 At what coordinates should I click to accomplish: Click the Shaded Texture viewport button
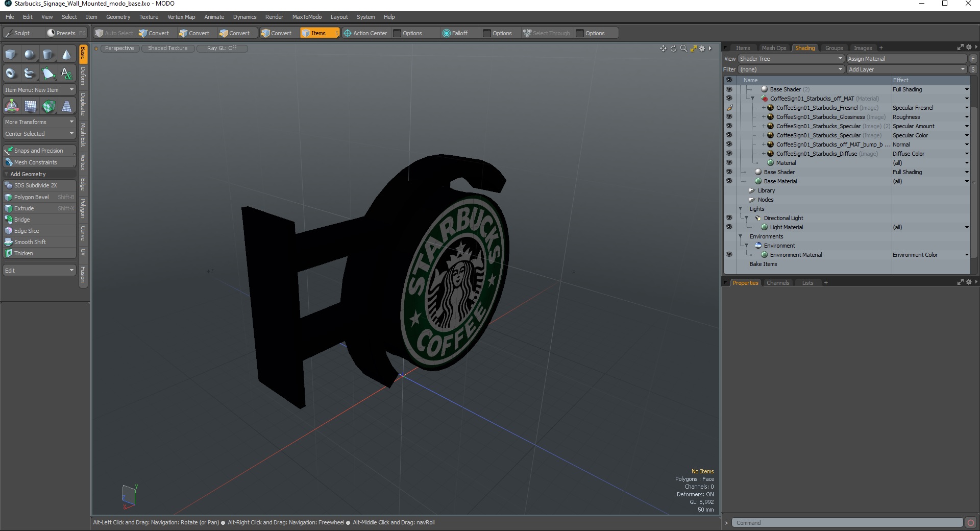(x=168, y=48)
